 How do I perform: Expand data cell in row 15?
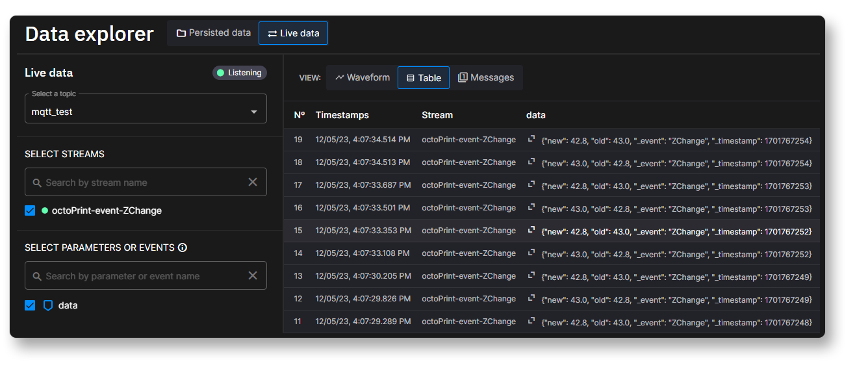531,230
